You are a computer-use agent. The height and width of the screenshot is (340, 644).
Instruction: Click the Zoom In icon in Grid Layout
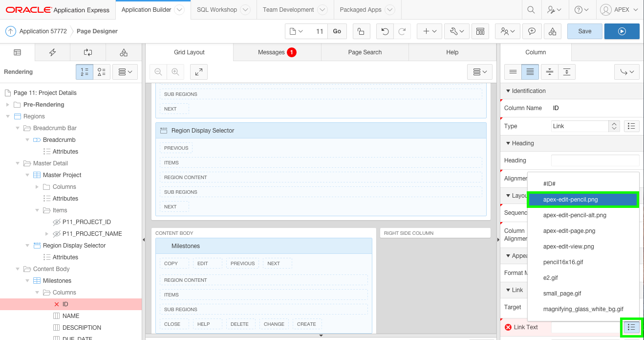(175, 72)
